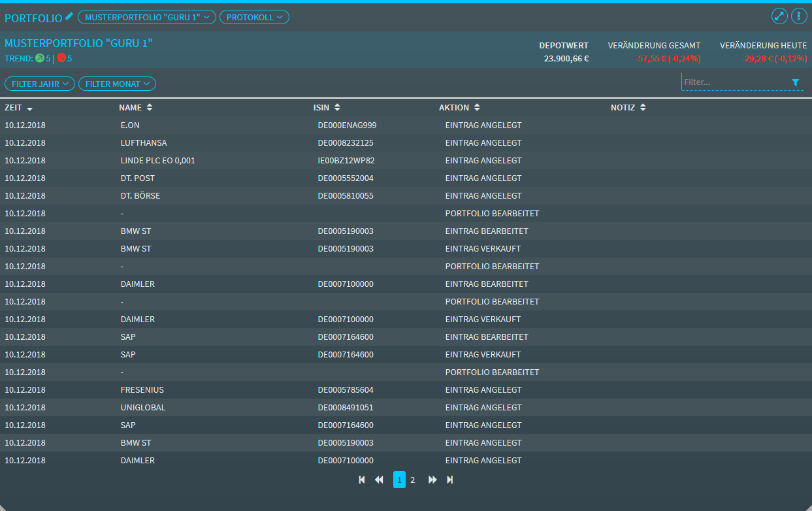The height and width of the screenshot is (511, 812).
Task: Go to the first page icon
Action: pos(362,480)
